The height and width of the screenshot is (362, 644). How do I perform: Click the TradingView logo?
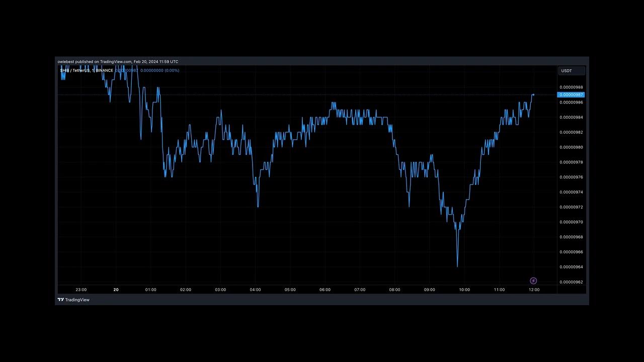coord(73,300)
